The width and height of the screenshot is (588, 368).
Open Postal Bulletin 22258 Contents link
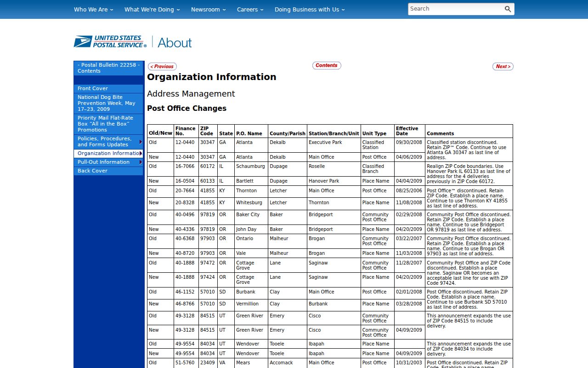pos(108,68)
